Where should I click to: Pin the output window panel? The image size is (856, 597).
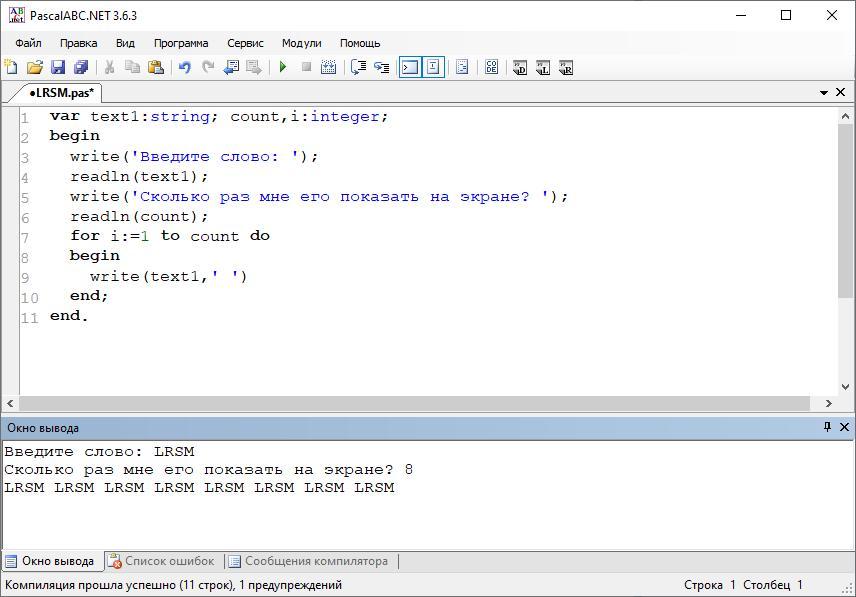click(827, 427)
